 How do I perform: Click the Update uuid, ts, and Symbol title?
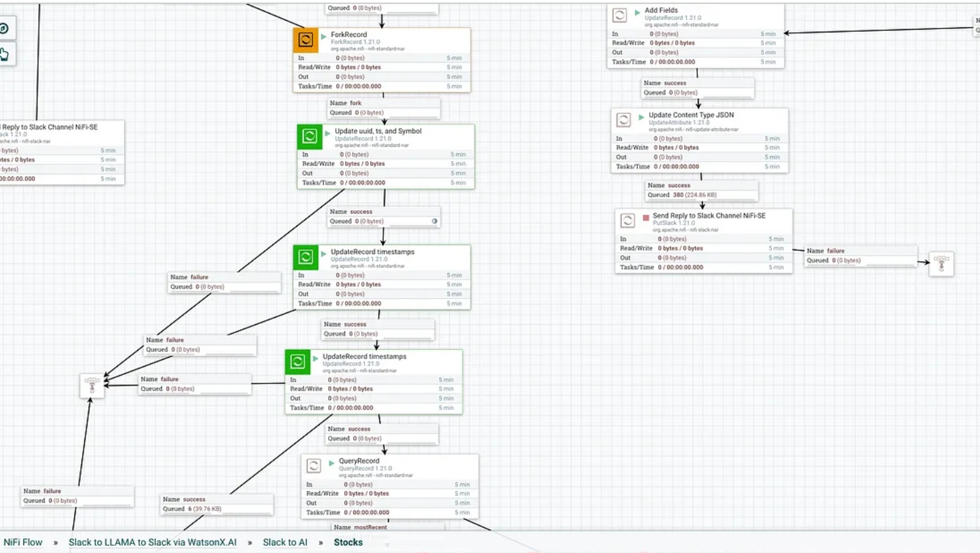[x=378, y=131]
